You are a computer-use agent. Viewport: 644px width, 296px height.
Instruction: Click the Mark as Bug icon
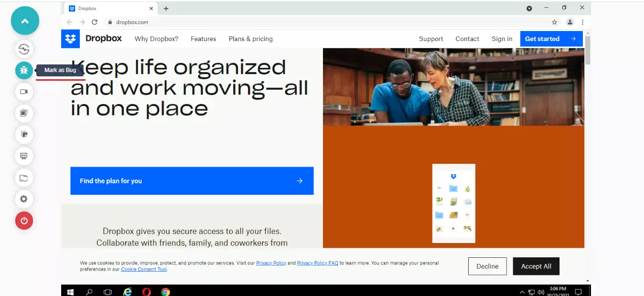coord(24,71)
